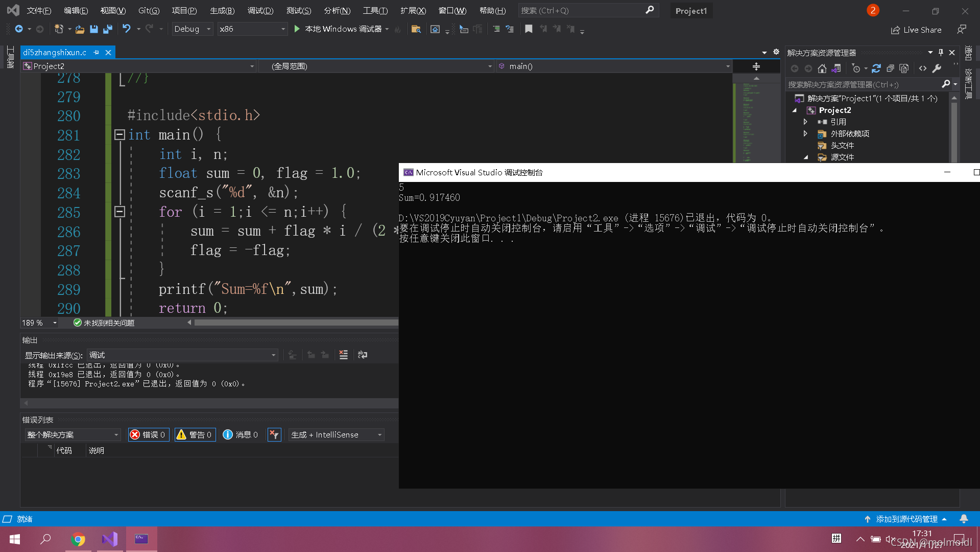This screenshot has height=552, width=980.
Task: Click the search box (Ctrl+Q)
Action: (587, 10)
